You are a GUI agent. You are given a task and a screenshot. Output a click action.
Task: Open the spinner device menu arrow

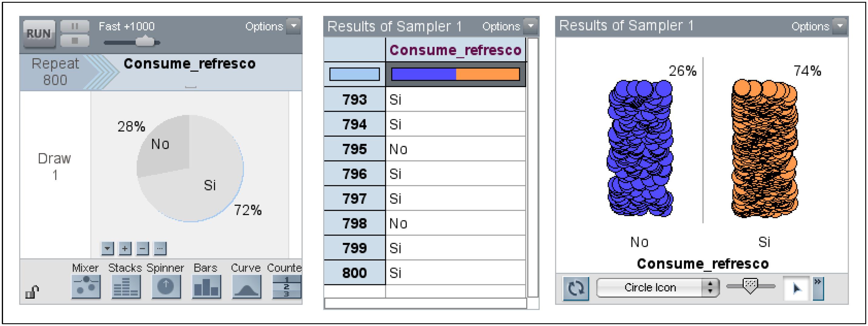point(107,249)
